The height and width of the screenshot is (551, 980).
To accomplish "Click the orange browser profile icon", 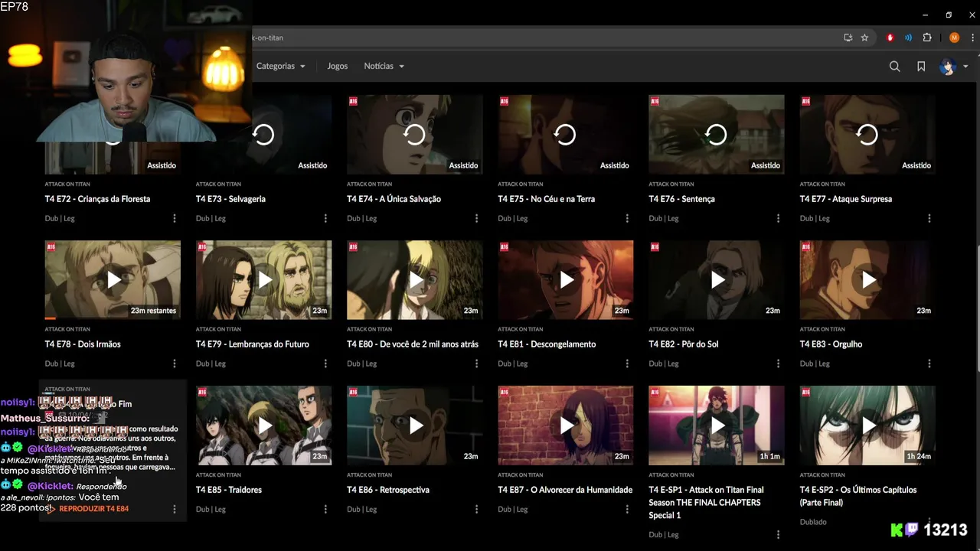I will click(954, 37).
